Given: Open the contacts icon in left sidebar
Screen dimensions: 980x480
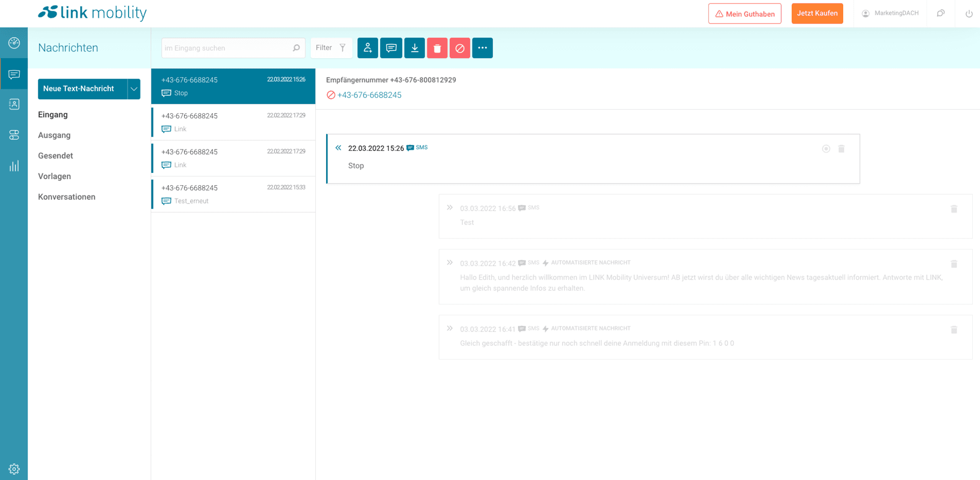Looking at the screenshot, I should pyautogui.click(x=14, y=104).
